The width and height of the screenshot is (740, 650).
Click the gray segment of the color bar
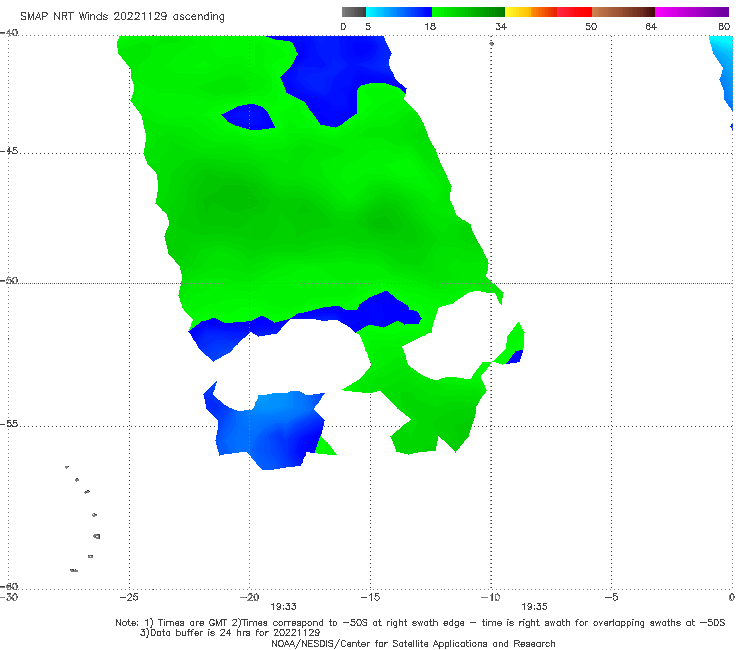click(354, 12)
